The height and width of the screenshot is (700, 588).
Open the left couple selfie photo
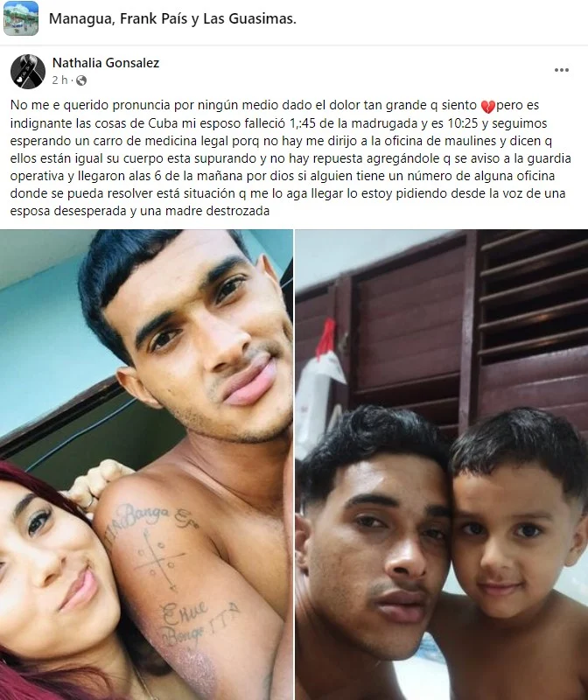point(146,465)
